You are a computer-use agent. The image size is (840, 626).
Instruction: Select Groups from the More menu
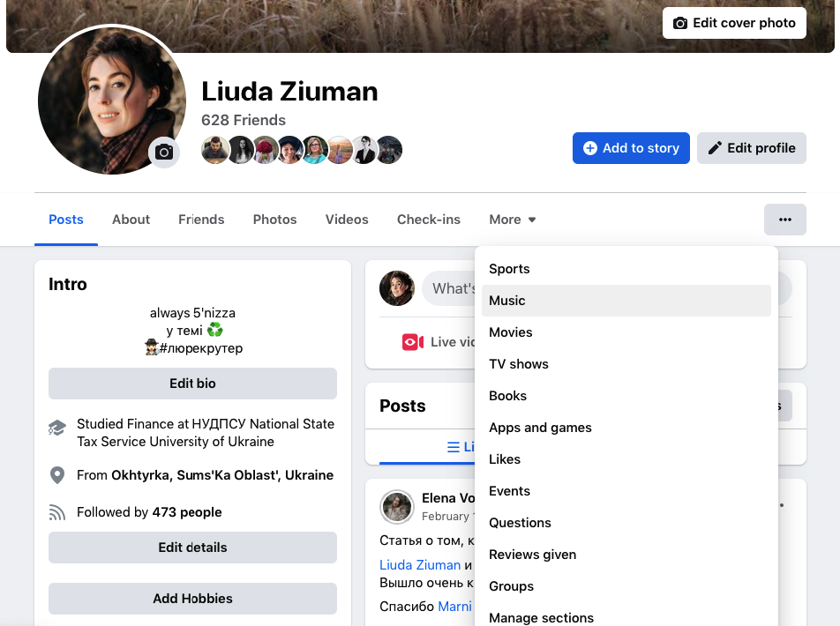(626, 586)
